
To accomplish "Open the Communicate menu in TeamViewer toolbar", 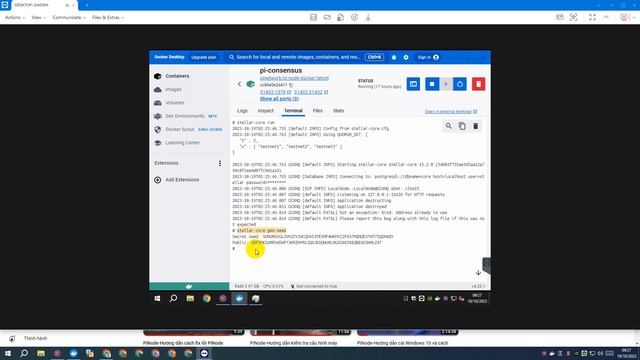I will tap(69, 18).
